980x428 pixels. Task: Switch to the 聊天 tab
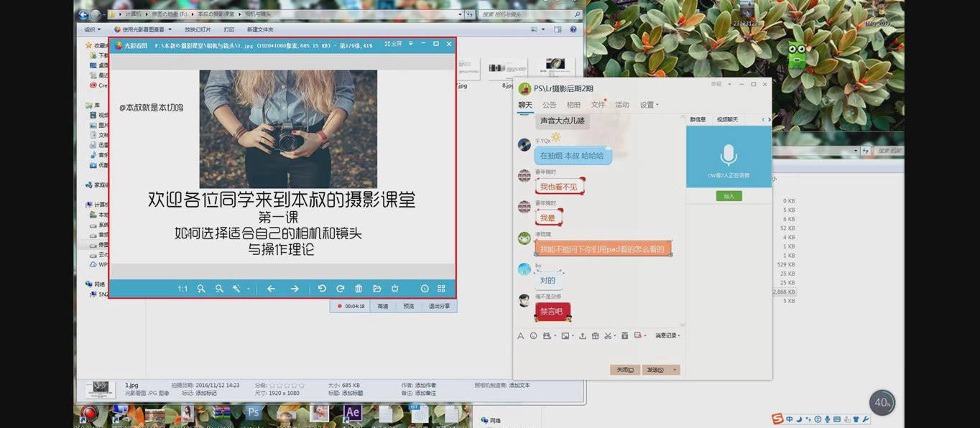pos(525,105)
